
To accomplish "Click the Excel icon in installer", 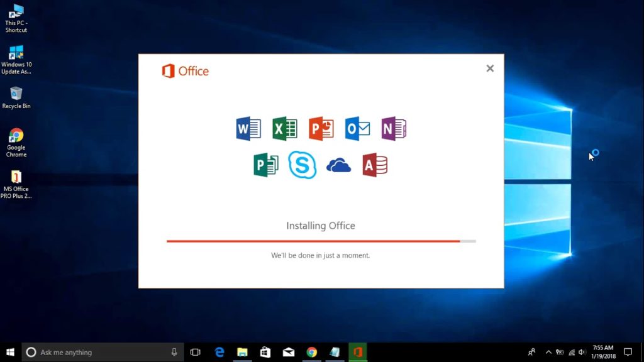I will [285, 129].
